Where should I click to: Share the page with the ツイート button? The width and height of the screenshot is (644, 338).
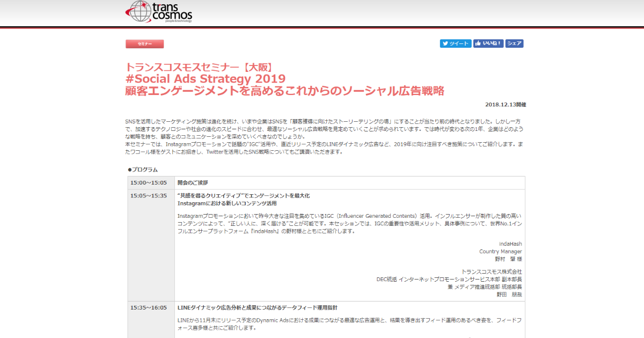456,44
